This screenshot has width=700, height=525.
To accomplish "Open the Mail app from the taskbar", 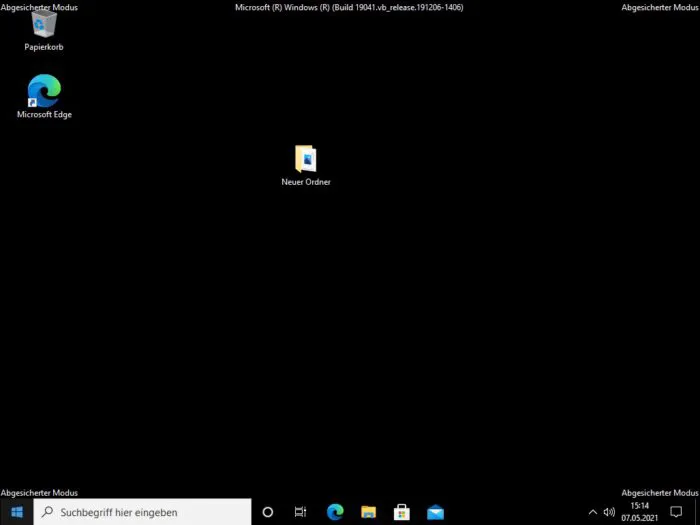I will tap(435, 512).
